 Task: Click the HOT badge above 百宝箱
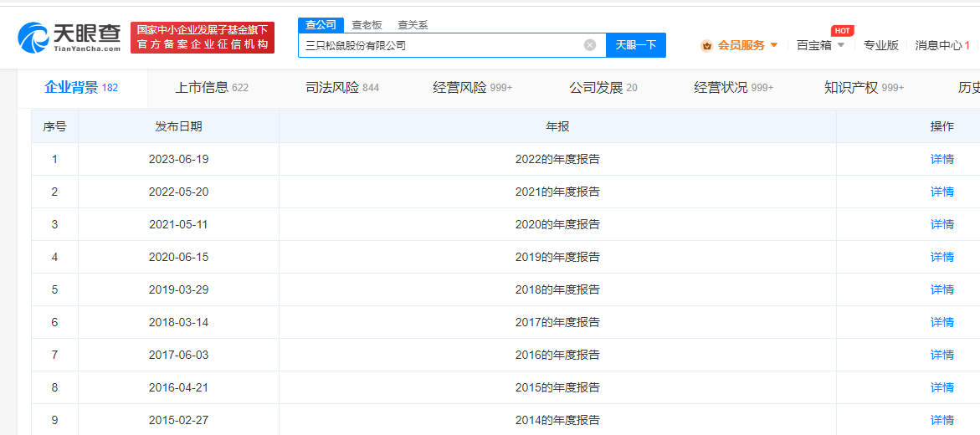(x=842, y=31)
